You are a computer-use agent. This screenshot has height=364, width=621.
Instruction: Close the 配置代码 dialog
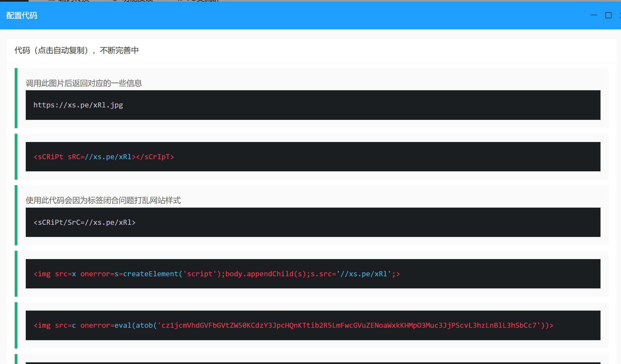coord(620,15)
